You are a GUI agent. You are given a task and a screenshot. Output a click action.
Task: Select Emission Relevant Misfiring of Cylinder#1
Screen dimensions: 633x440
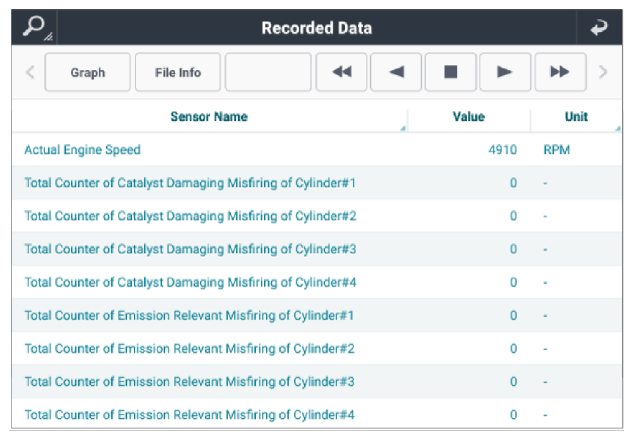317,315
